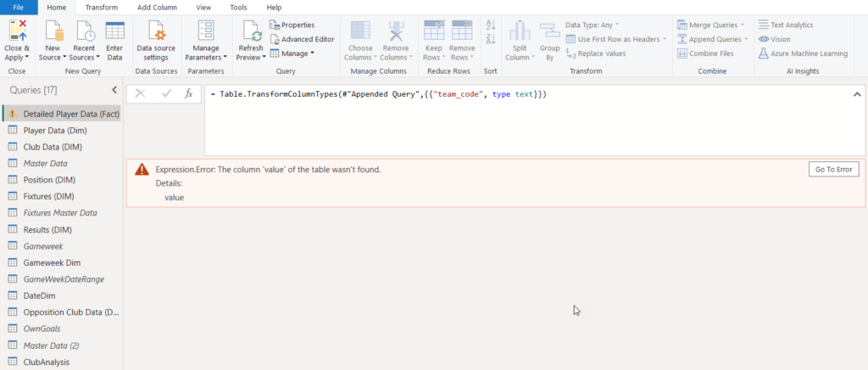This screenshot has height=370, width=868.
Task: Switch to the View tab
Action: click(x=203, y=7)
